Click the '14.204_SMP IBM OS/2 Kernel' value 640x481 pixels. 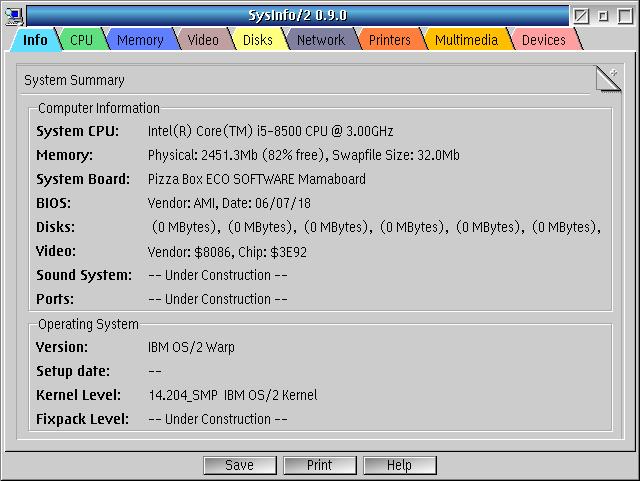pyautogui.click(x=233, y=395)
